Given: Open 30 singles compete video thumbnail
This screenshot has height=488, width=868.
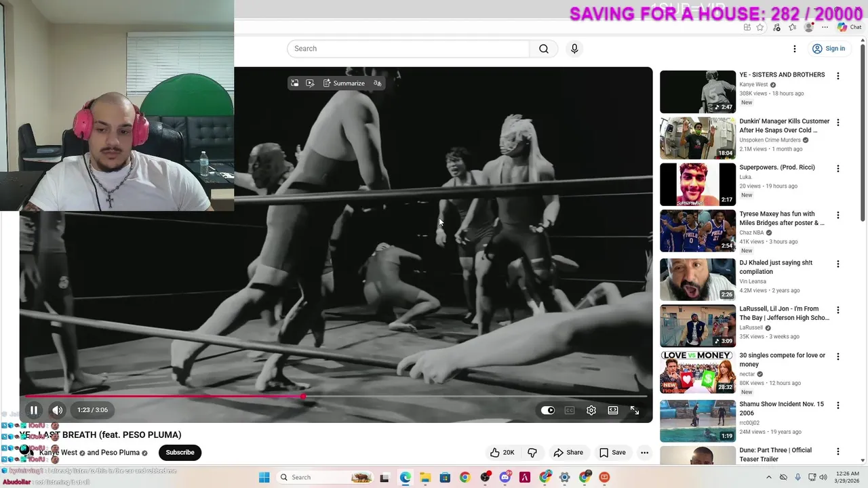Looking at the screenshot, I should tap(698, 372).
